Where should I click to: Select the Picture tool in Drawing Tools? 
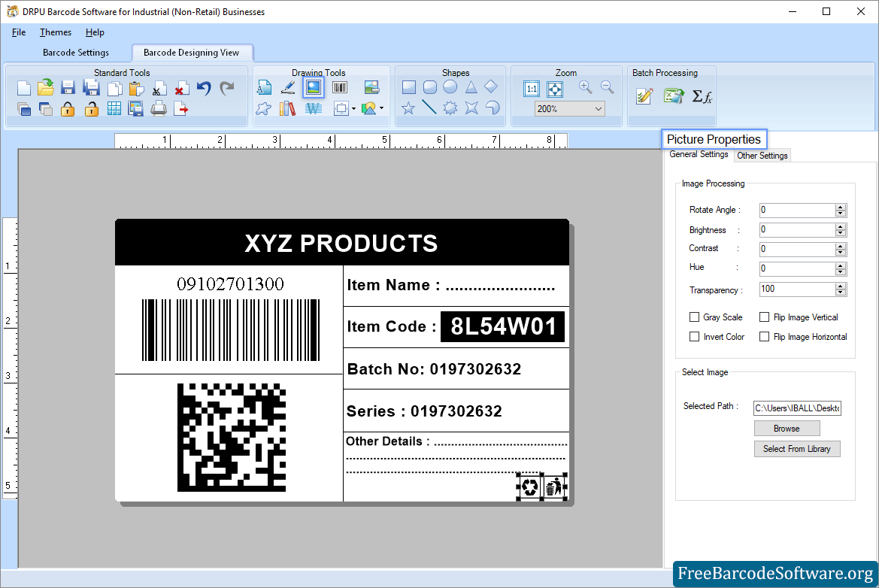tap(314, 87)
